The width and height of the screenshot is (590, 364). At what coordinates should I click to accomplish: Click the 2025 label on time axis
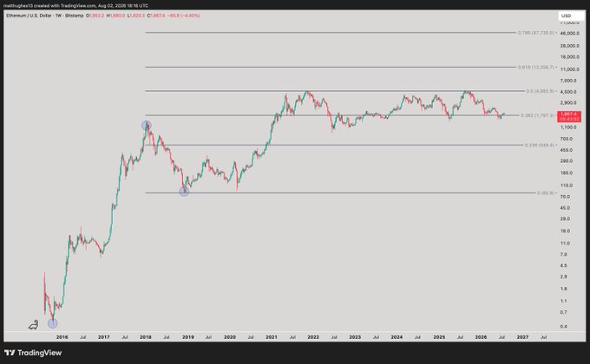439,337
